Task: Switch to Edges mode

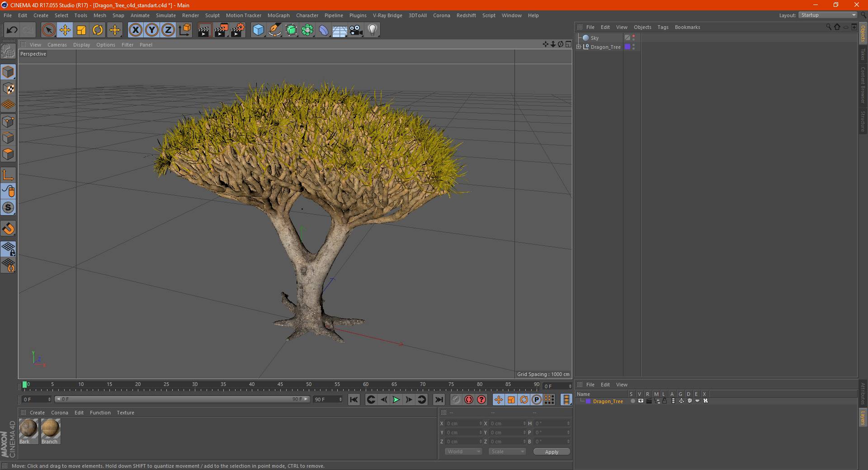Action: click(x=8, y=137)
